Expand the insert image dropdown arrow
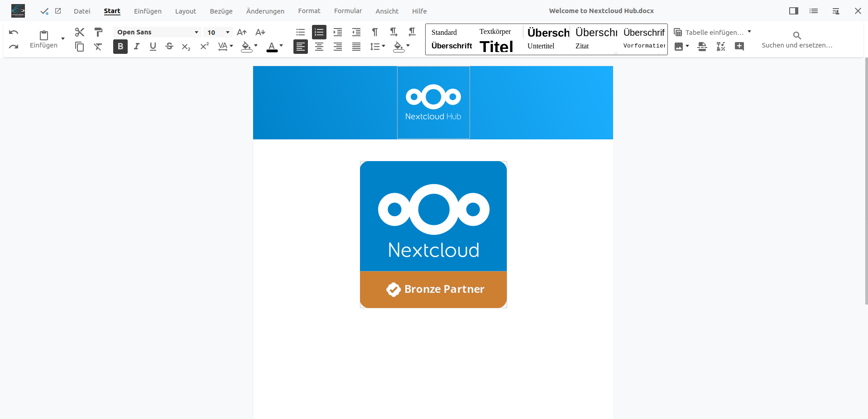This screenshot has width=868, height=419. click(x=687, y=46)
